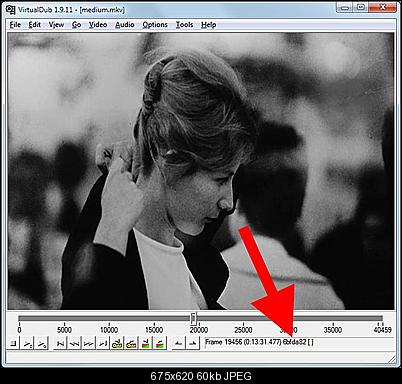This screenshot has height=384, width=402.
Task: Open the File menu
Action: [x=15, y=25]
